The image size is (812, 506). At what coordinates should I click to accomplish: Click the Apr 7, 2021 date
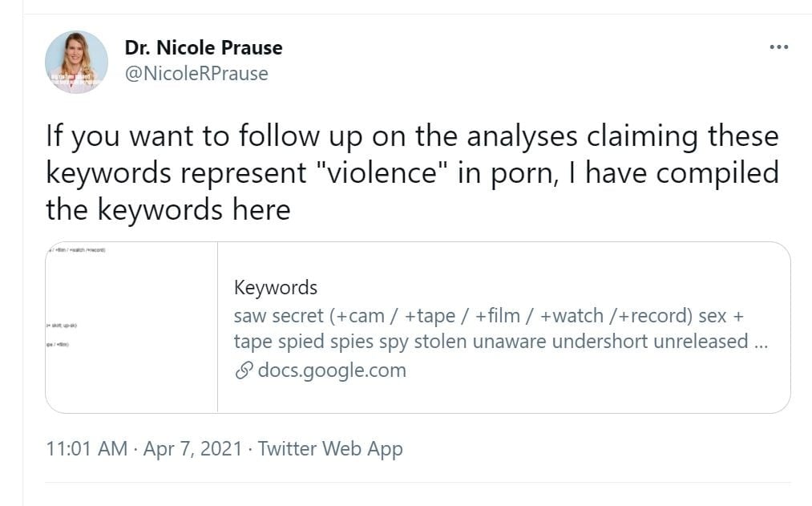pos(192,448)
